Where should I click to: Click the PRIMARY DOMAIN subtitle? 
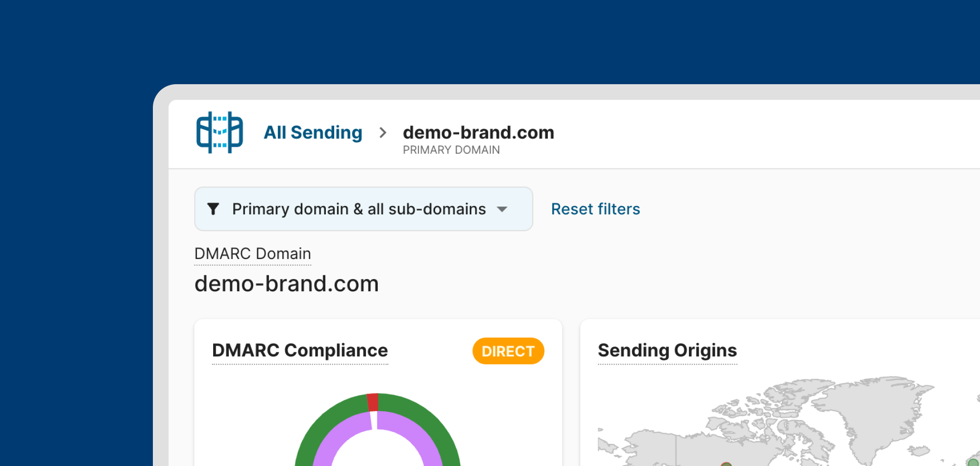coord(451,150)
